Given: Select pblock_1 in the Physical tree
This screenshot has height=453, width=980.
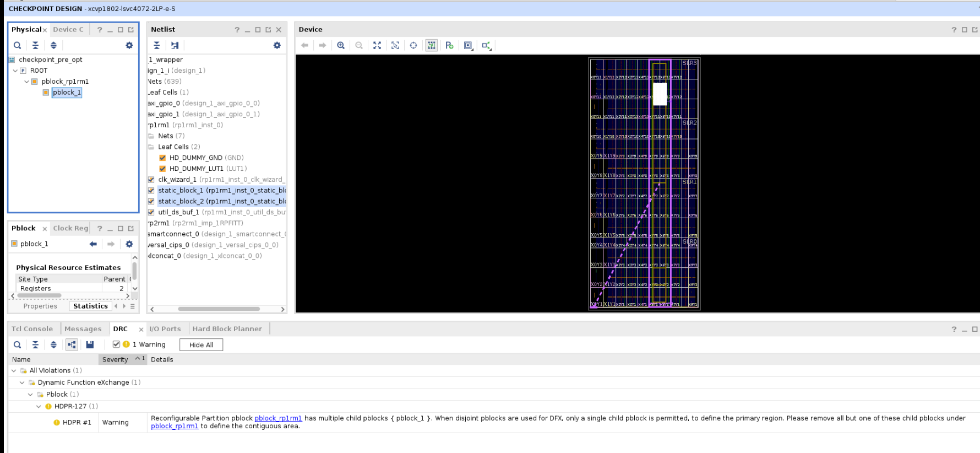Looking at the screenshot, I should coord(67,93).
